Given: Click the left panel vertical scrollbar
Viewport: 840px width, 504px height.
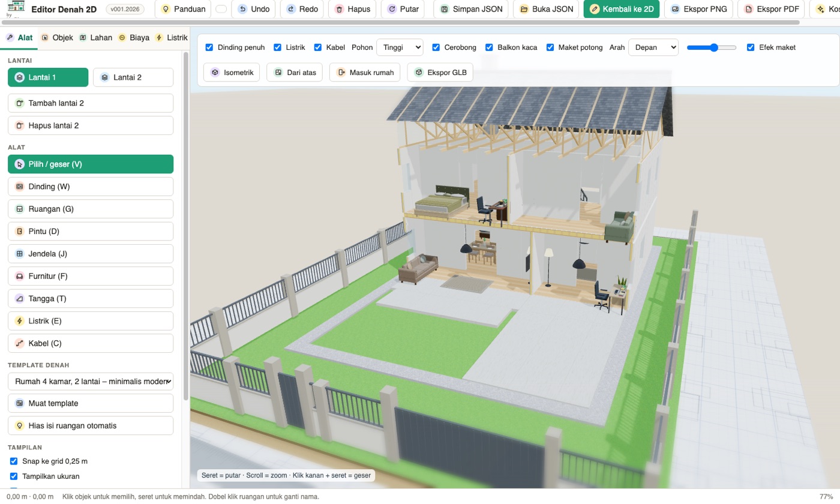Looking at the screenshot, I should tap(186, 226).
